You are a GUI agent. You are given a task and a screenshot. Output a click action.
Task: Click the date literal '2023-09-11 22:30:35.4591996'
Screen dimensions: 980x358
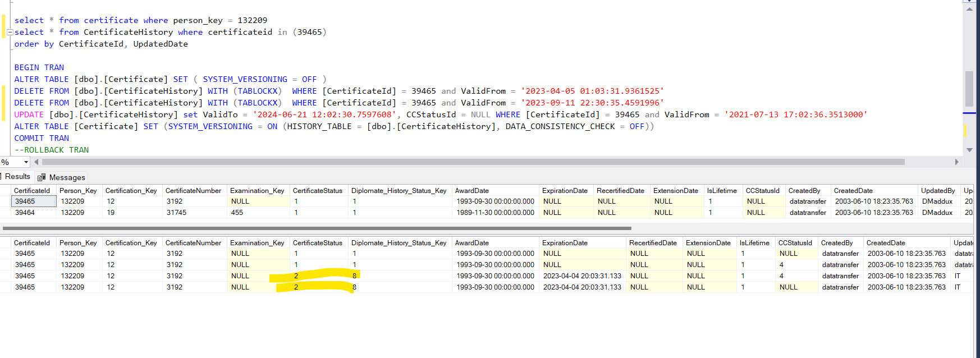click(593, 103)
